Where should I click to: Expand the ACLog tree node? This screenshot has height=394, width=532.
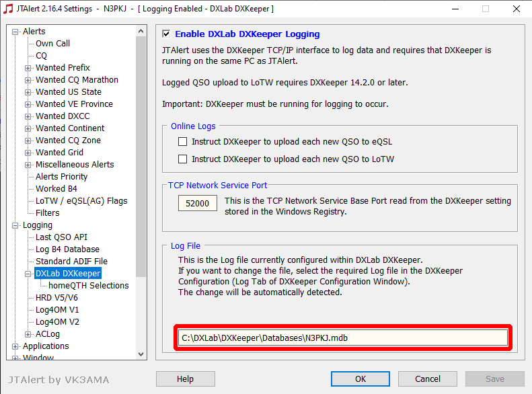pyautogui.click(x=28, y=335)
